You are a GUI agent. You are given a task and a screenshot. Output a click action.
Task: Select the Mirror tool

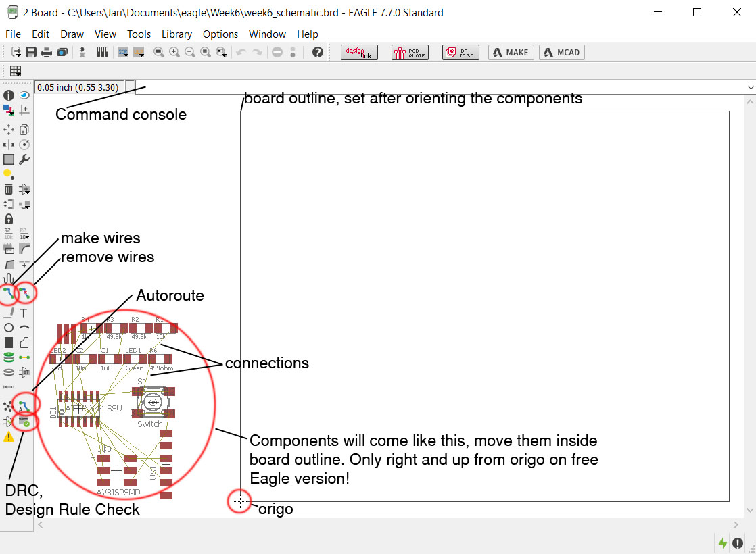point(9,145)
